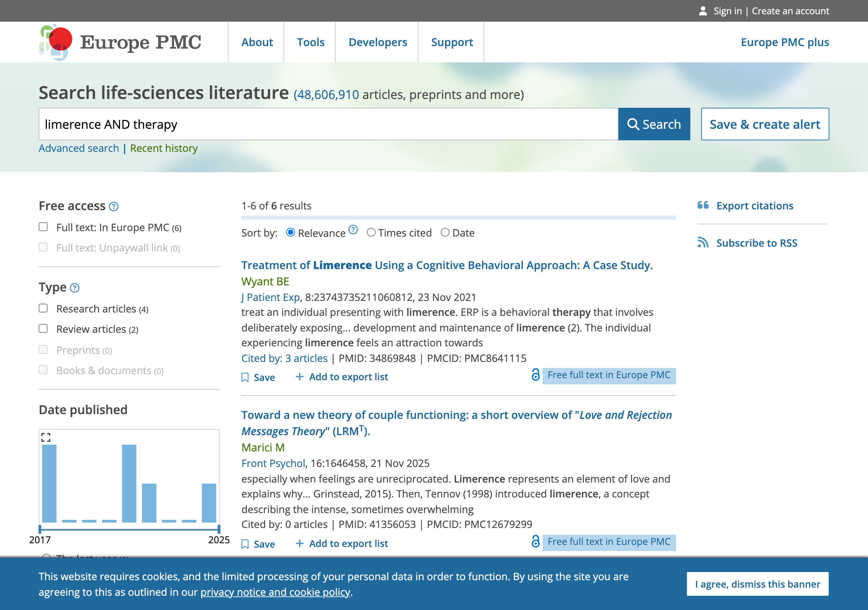Click the Sign in link
The width and height of the screenshot is (868, 610).
pyautogui.click(x=727, y=11)
